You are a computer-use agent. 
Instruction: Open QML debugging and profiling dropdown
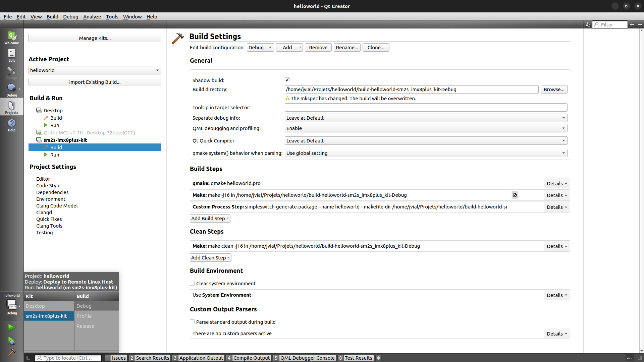426,128
